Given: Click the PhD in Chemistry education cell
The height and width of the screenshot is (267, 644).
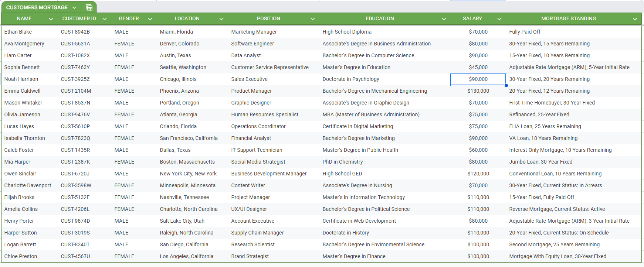Looking at the screenshot, I should 343,162.
